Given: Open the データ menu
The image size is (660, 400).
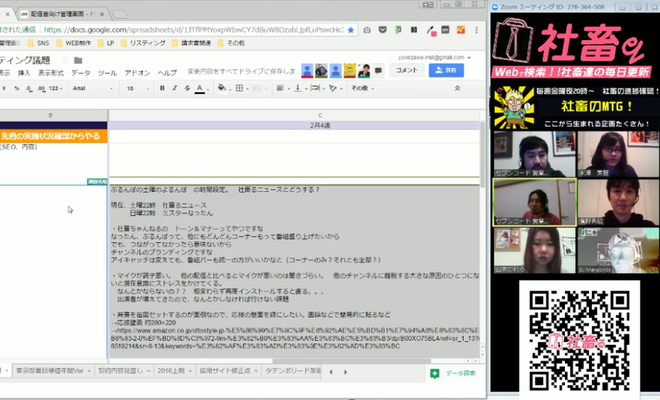Looking at the screenshot, I should tap(80, 73).
